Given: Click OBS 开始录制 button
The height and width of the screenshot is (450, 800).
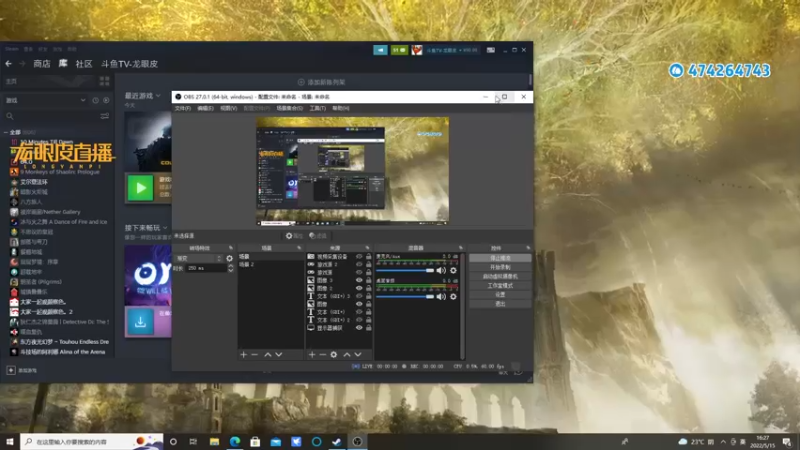Looking at the screenshot, I should tap(500, 267).
